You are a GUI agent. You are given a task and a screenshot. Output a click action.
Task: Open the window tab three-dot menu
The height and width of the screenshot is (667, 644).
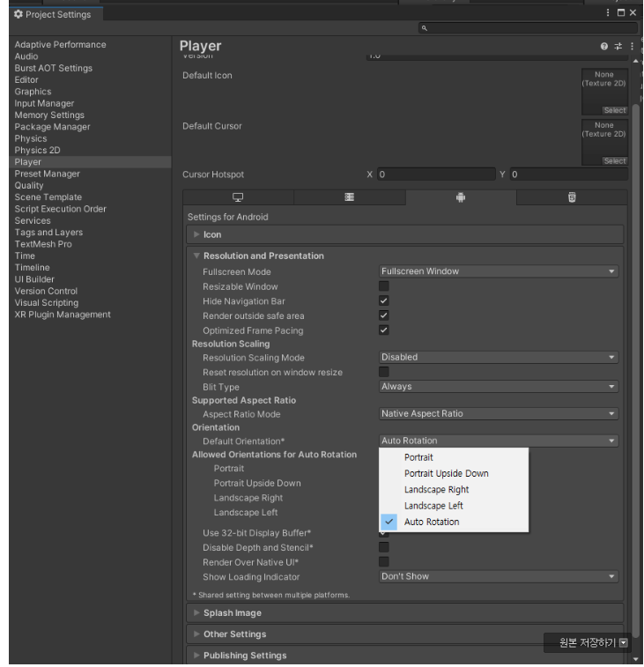pos(608,12)
